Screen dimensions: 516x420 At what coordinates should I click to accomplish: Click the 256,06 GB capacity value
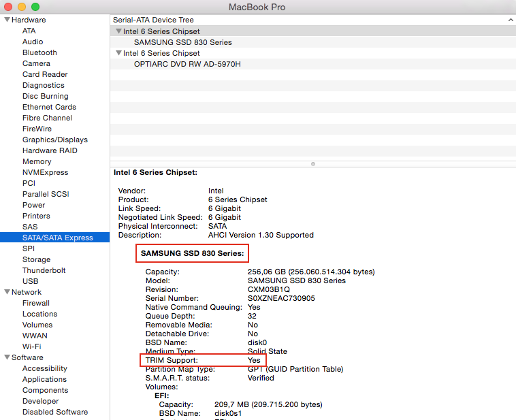pyautogui.click(x=311, y=272)
